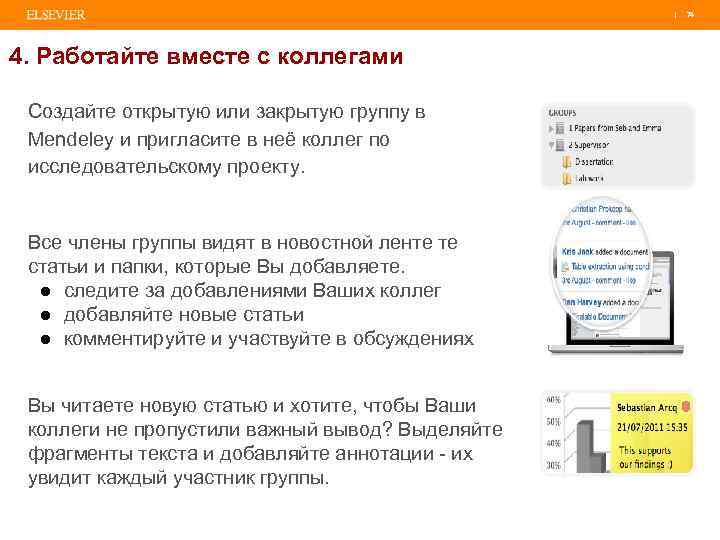This screenshot has width=720, height=540.
Task: Open the second folder icon under Supervisor
Action: (567, 179)
